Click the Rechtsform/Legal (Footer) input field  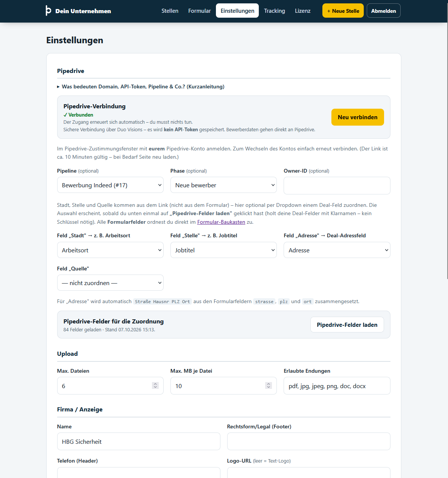(309, 442)
